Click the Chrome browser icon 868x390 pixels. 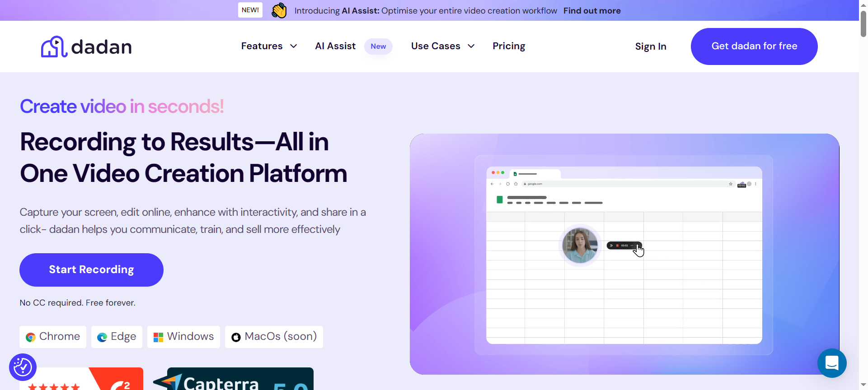[31, 337]
